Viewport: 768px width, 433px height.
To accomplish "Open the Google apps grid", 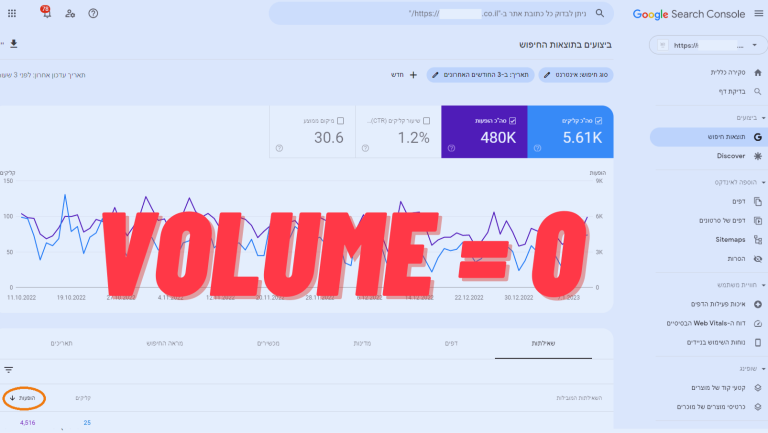I will click(12, 13).
